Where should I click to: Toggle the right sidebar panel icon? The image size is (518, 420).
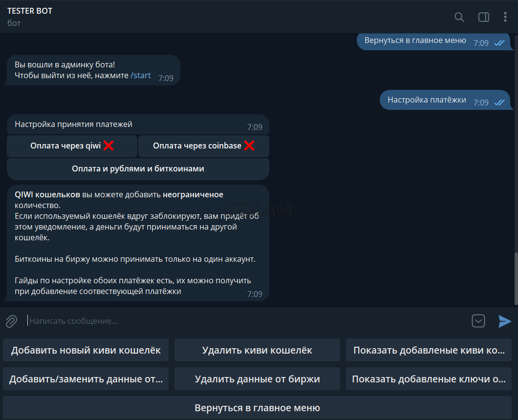tap(483, 17)
